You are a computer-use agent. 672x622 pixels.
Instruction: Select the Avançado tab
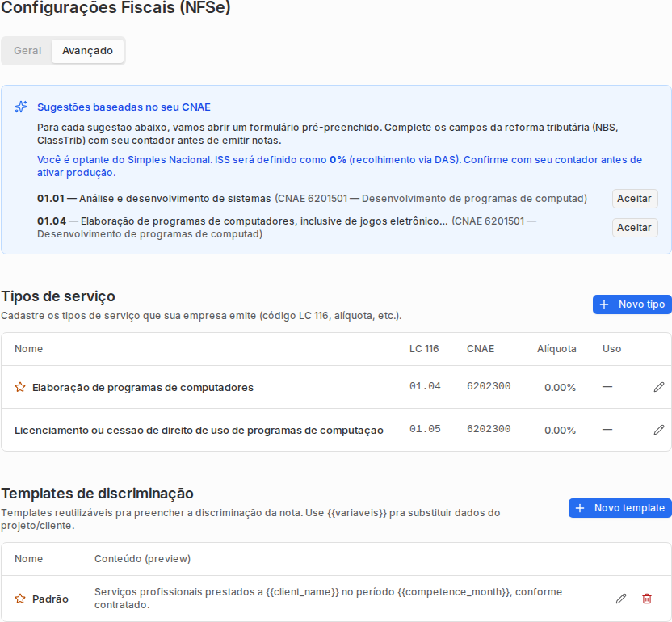[x=87, y=51]
